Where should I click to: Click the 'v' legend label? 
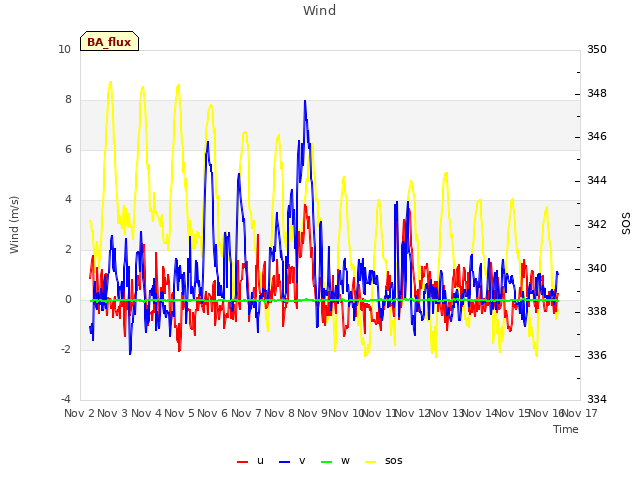302,461
